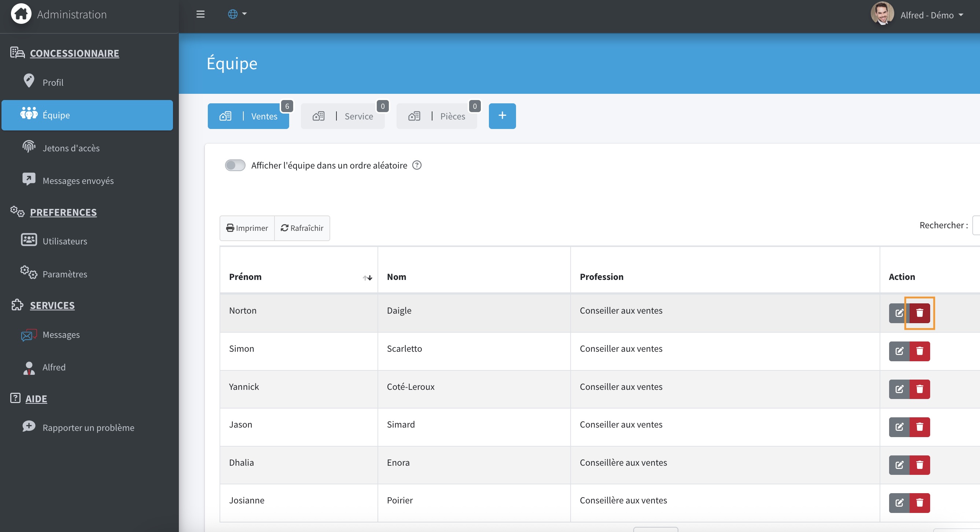Click the hamburger menu icon in the top bar

click(x=200, y=14)
